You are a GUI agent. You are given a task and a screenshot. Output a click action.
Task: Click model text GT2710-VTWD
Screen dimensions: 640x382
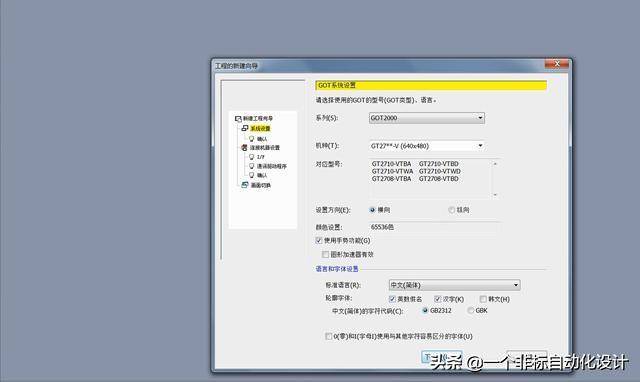click(440, 171)
